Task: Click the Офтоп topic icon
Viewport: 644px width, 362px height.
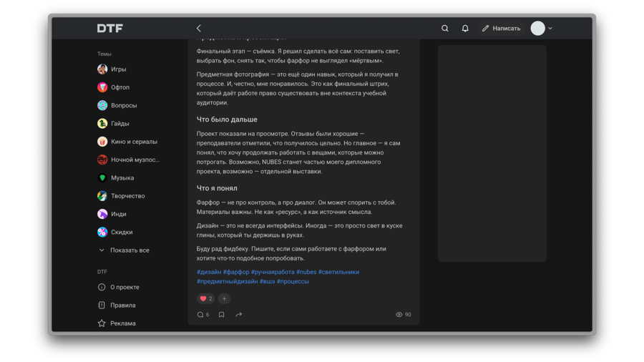Action: (x=102, y=87)
